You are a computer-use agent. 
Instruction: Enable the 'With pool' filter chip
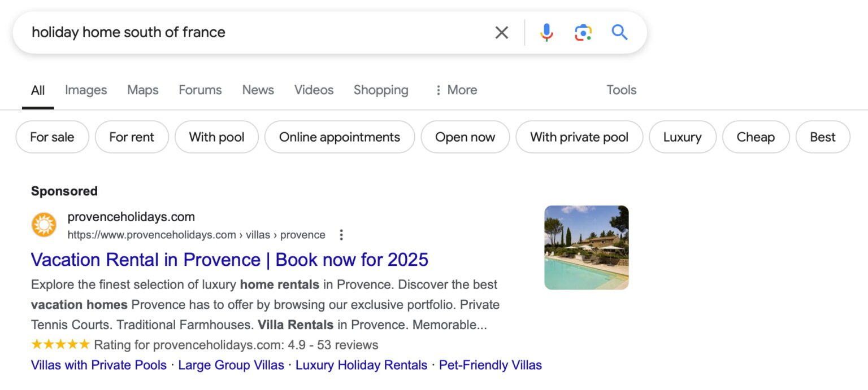[216, 137]
